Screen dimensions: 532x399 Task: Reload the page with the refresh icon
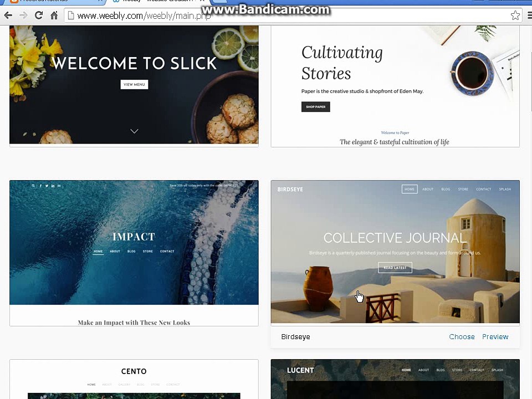(x=39, y=16)
